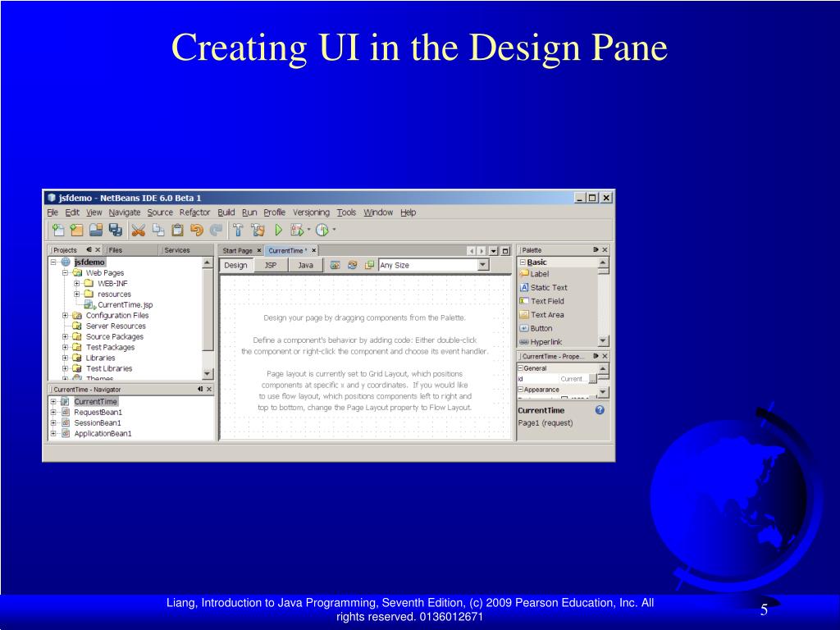Image resolution: width=840 pixels, height=630 pixels.
Task: Click the Save All disks icon
Action: 115,231
